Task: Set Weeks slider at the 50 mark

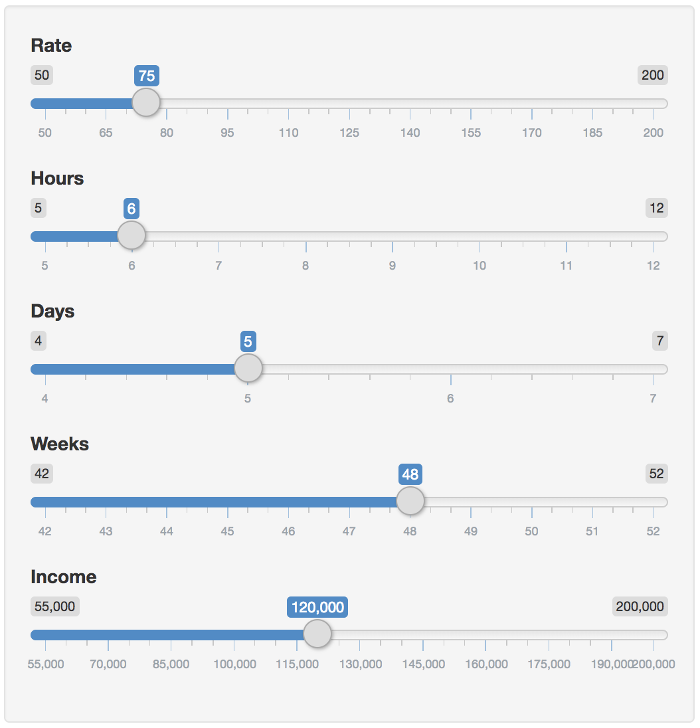Action: coord(532,502)
